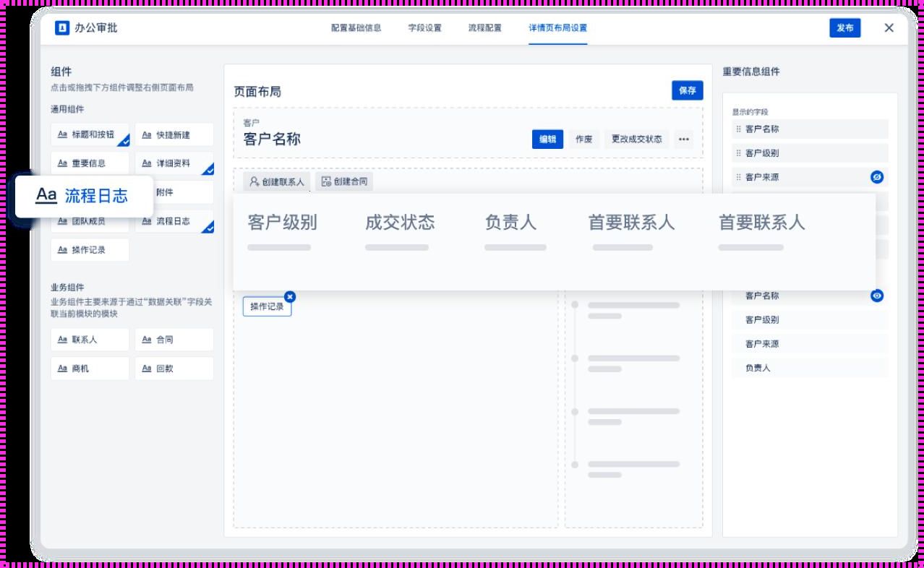Click the 创建联系人 action icon
This screenshot has width=924, height=568.
point(254,181)
